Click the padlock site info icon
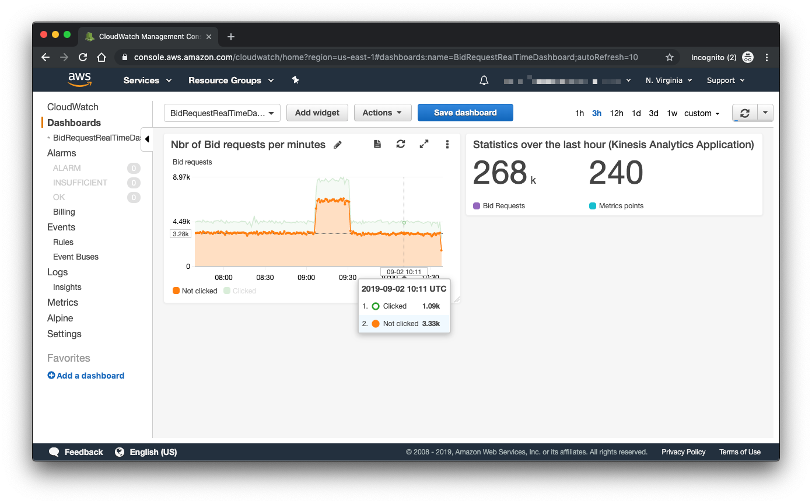 (124, 57)
